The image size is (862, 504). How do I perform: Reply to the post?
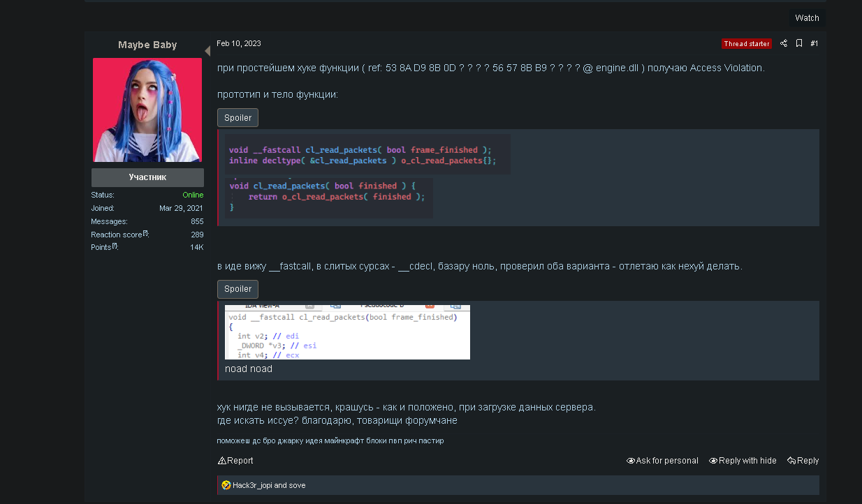coord(803,461)
